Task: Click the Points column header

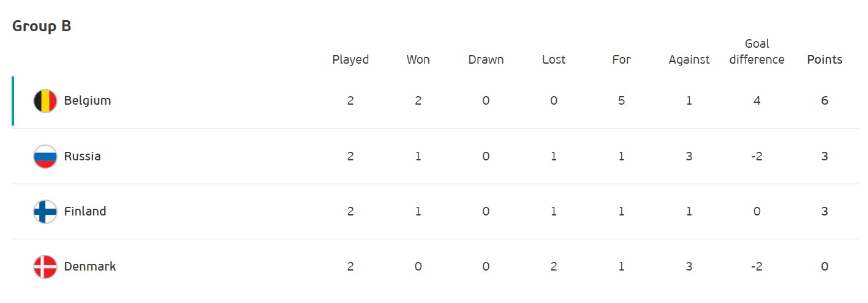Action: pos(825,59)
